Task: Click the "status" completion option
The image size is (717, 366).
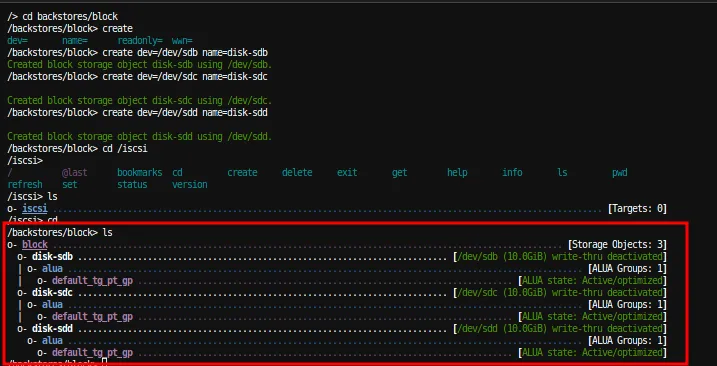Action: click(133, 184)
